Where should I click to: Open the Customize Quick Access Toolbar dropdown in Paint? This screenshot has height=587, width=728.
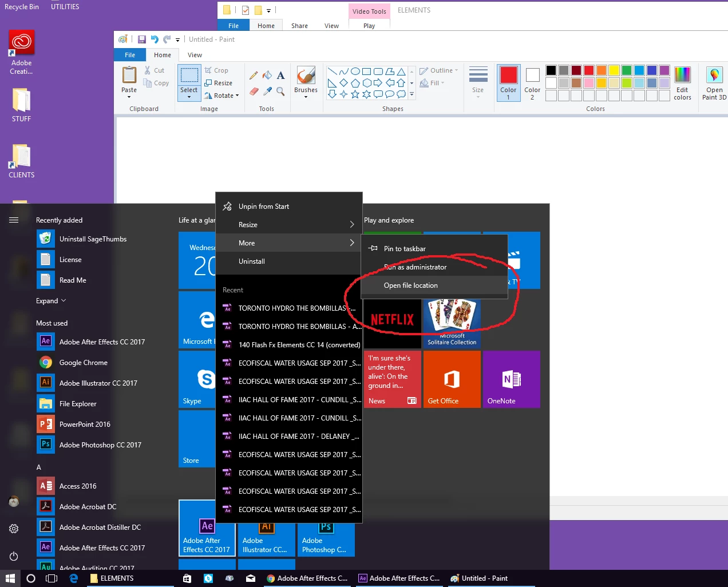(x=177, y=39)
